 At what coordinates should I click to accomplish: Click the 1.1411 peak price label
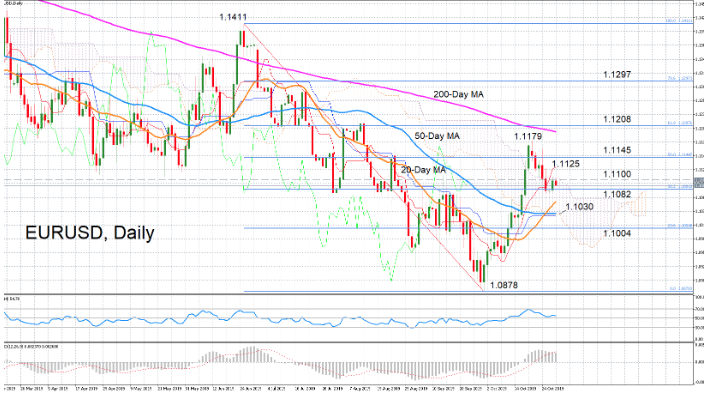click(x=233, y=17)
